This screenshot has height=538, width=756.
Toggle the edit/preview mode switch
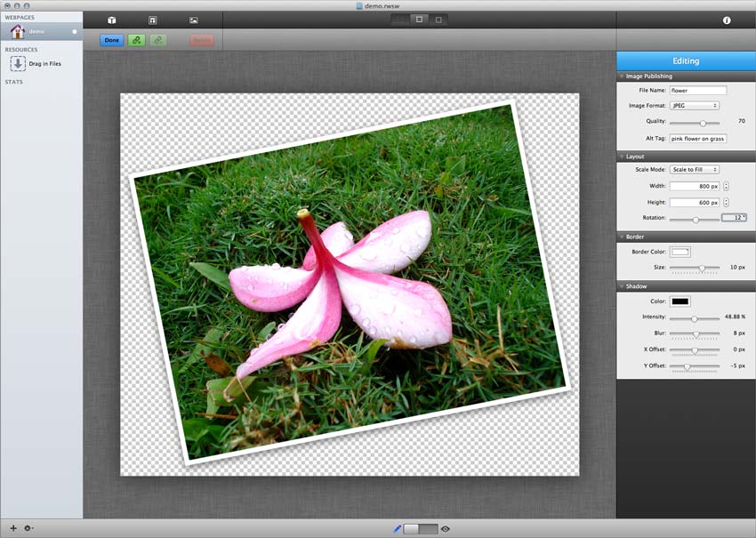[421, 528]
